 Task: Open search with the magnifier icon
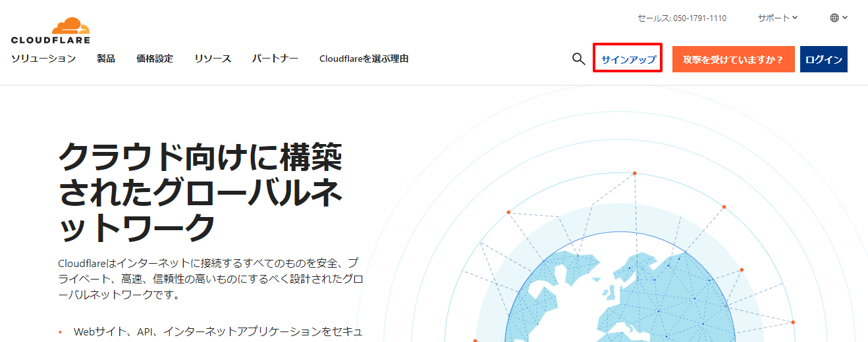pyautogui.click(x=578, y=59)
